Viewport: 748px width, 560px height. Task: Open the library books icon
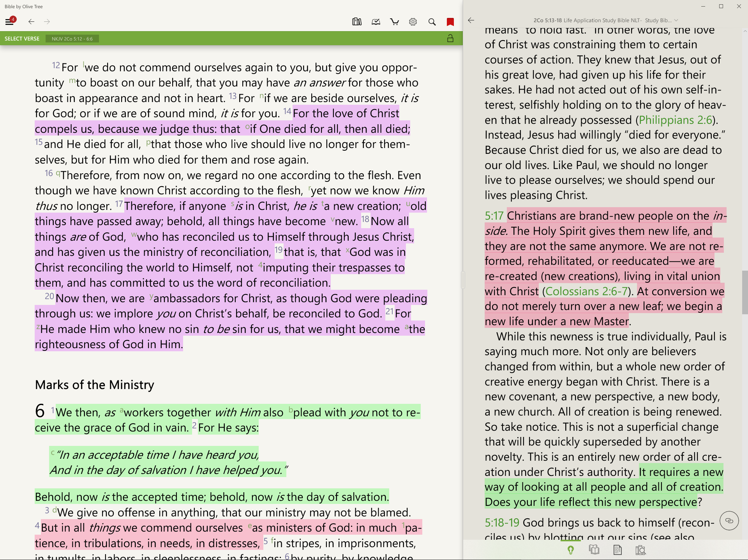click(x=356, y=22)
